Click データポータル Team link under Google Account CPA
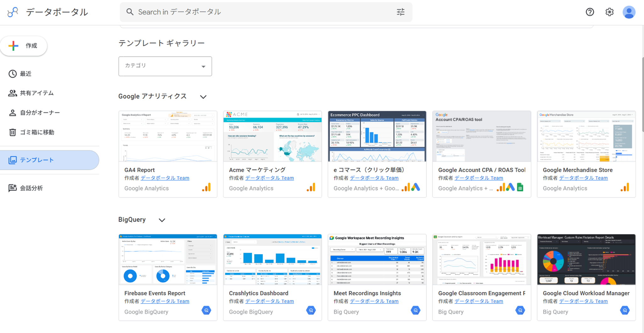This screenshot has width=644, height=333. 479,178
